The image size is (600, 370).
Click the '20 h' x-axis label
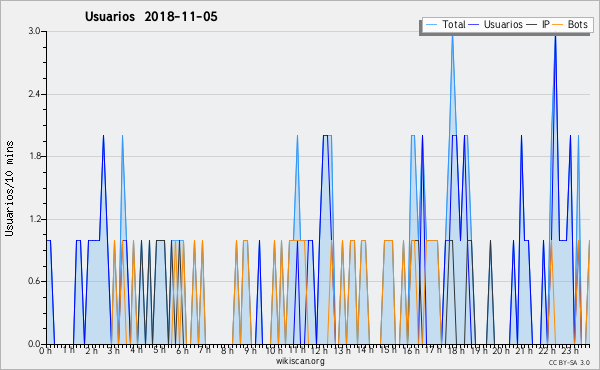[x=501, y=350]
